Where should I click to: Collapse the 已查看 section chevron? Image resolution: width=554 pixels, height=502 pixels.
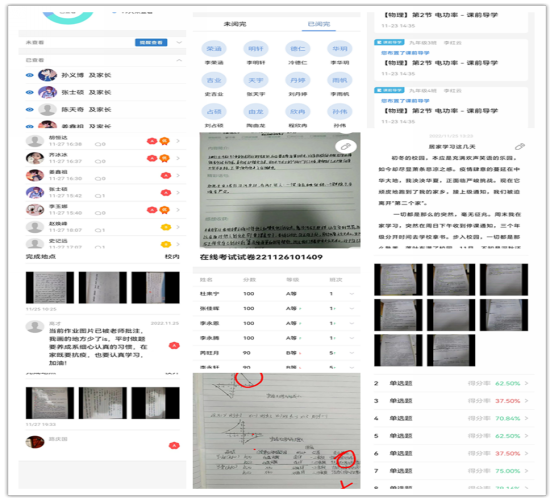[x=179, y=60]
